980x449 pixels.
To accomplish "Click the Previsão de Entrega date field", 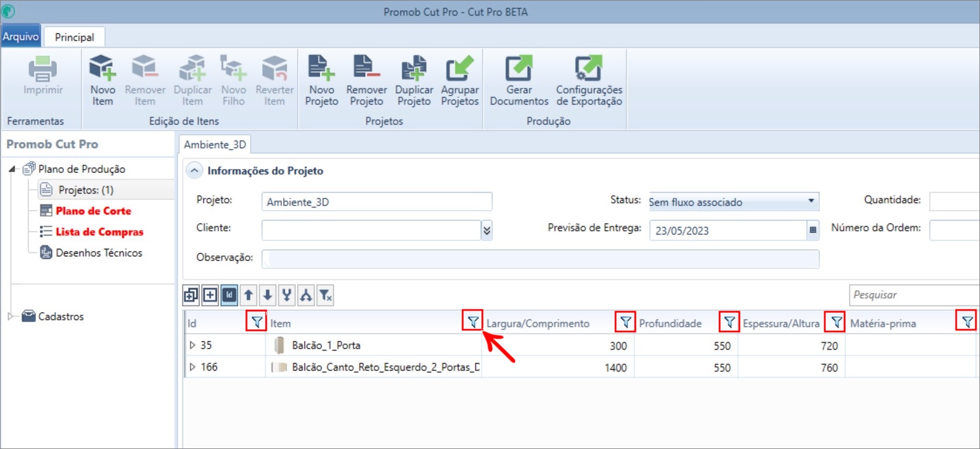I will [x=728, y=230].
